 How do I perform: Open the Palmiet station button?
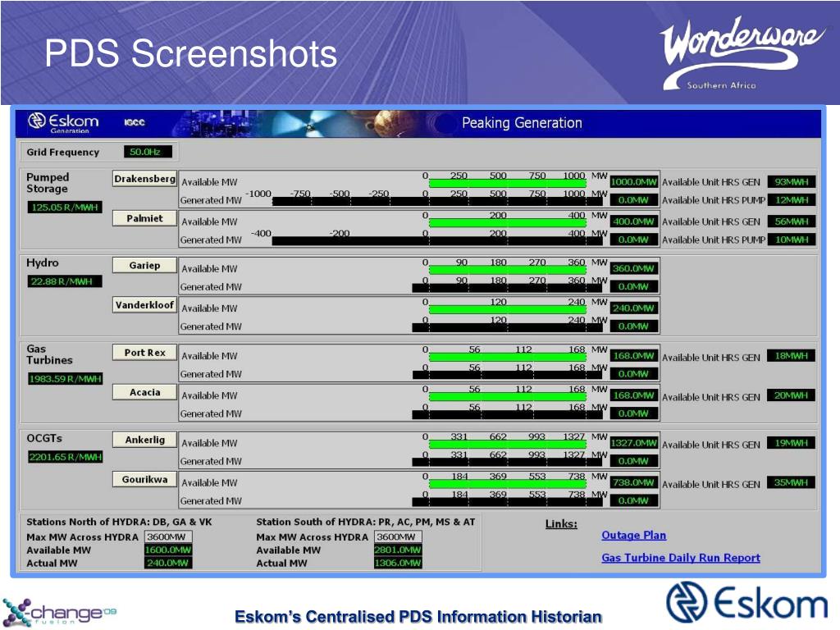pyautogui.click(x=144, y=218)
